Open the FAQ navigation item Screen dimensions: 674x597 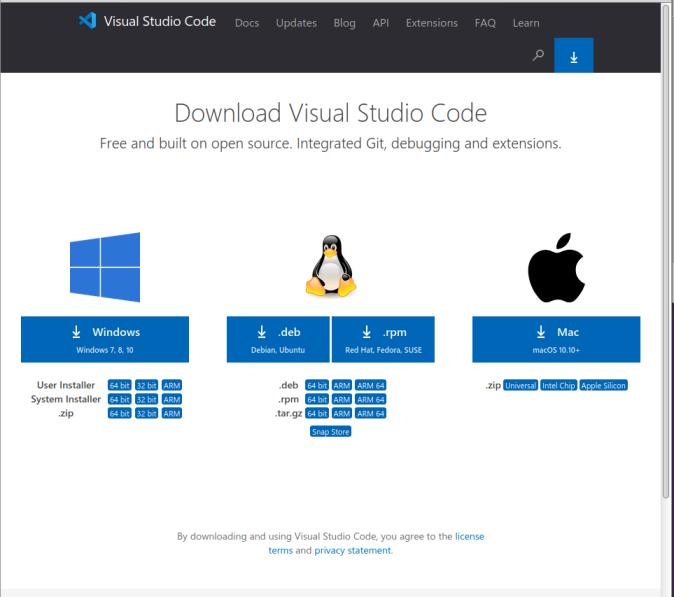pos(485,23)
